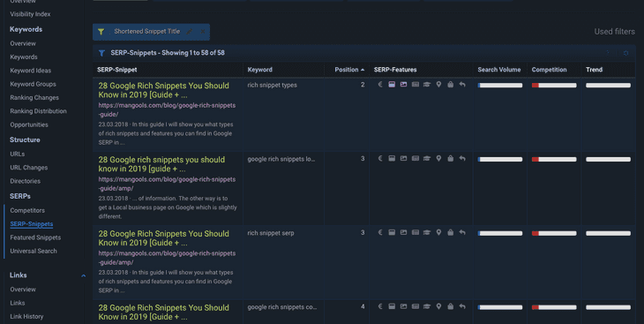The image size is (644, 324).
Task: Click the shopping bag icon in third row
Action: pyautogui.click(x=451, y=233)
